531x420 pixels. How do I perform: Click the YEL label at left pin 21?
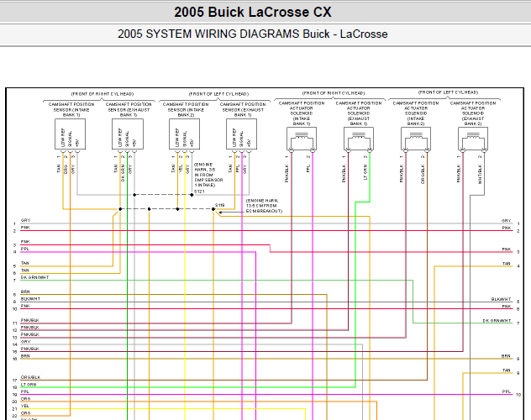click(25, 406)
